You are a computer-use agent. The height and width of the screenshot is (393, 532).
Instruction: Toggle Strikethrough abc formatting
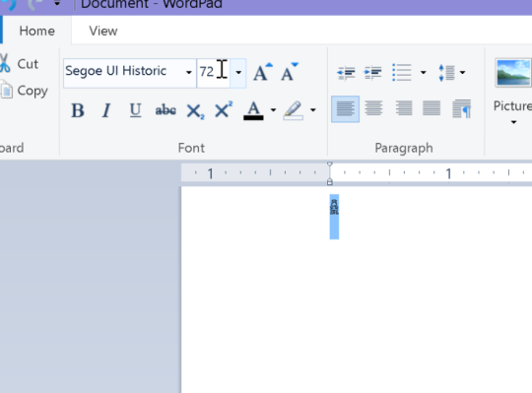(x=166, y=110)
